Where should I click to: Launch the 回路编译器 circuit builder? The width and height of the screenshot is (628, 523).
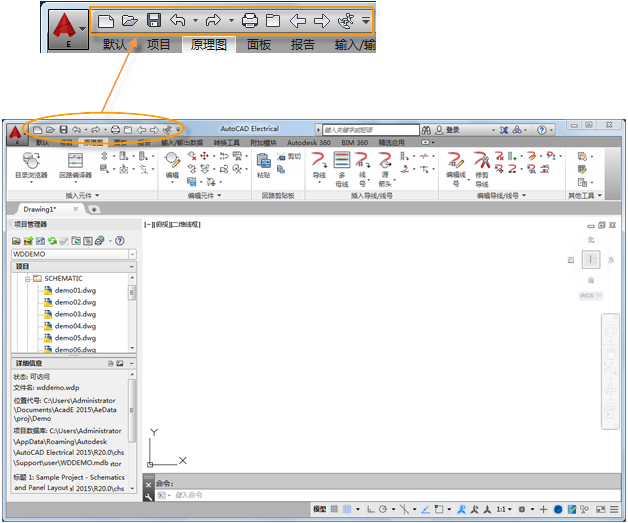coord(75,166)
